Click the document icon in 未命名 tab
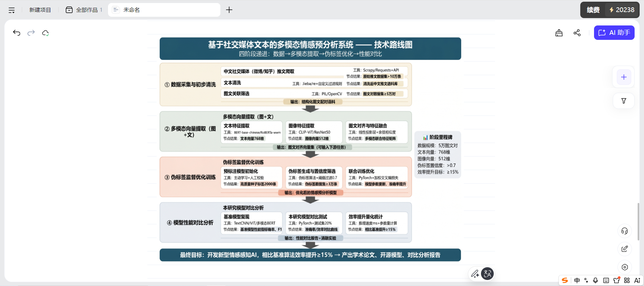 (116, 10)
